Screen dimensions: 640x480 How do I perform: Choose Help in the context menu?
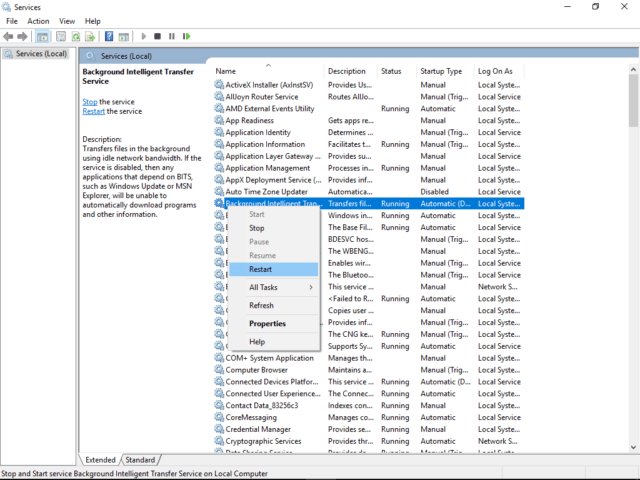click(x=273, y=342)
